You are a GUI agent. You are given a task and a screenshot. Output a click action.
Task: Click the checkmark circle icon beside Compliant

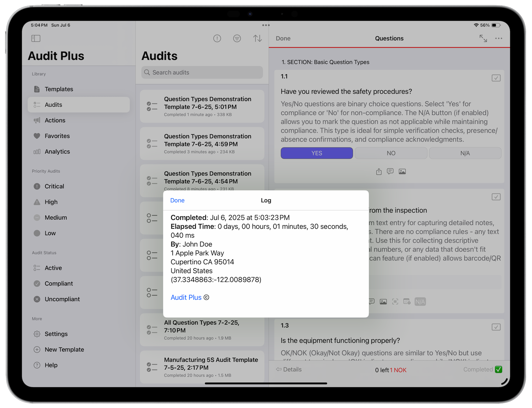(x=37, y=283)
